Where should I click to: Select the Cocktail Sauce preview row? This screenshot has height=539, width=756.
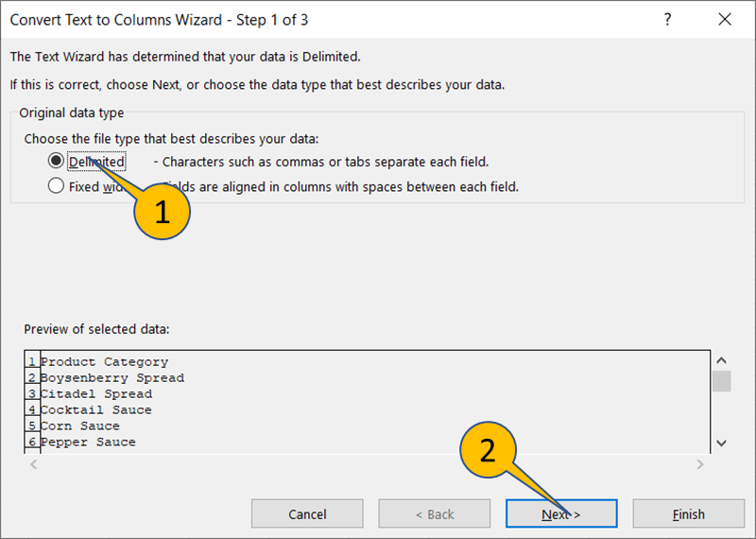(95, 410)
